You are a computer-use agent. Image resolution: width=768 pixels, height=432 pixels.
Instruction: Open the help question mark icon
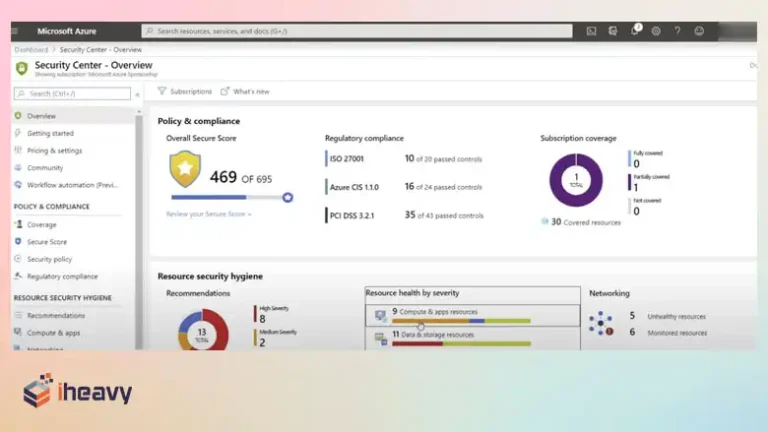point(677,31)
